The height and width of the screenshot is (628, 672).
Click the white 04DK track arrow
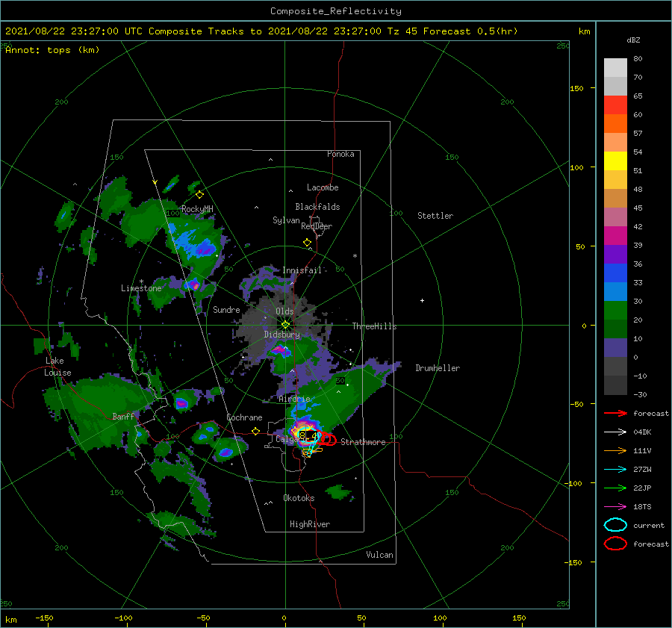(615, 432)
